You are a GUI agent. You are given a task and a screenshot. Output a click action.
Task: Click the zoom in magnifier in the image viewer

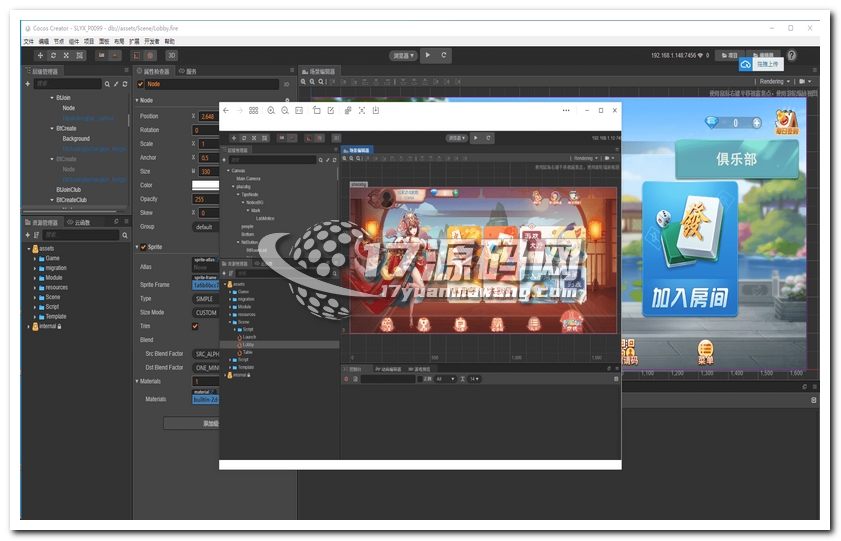point(271,110)
